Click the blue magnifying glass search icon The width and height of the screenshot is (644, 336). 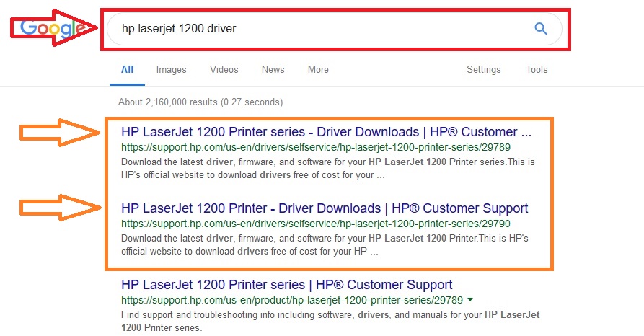[x=540, y=28]
